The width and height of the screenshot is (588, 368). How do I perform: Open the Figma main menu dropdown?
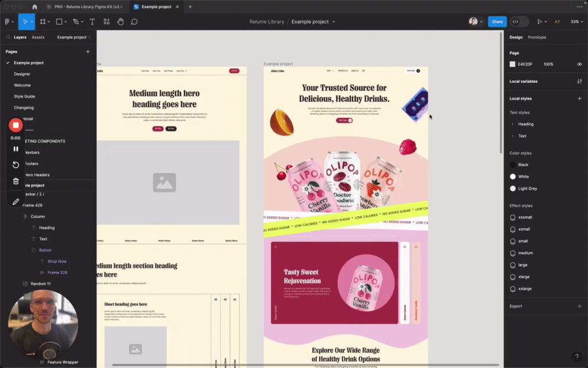[x=9, y=22]
